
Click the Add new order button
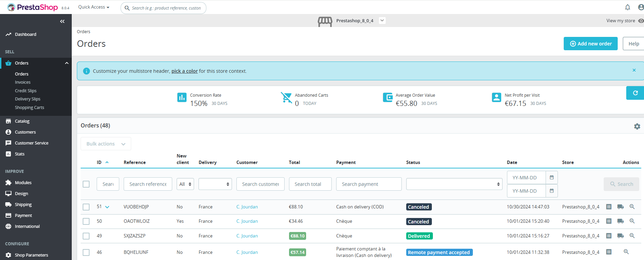[590, 44]
